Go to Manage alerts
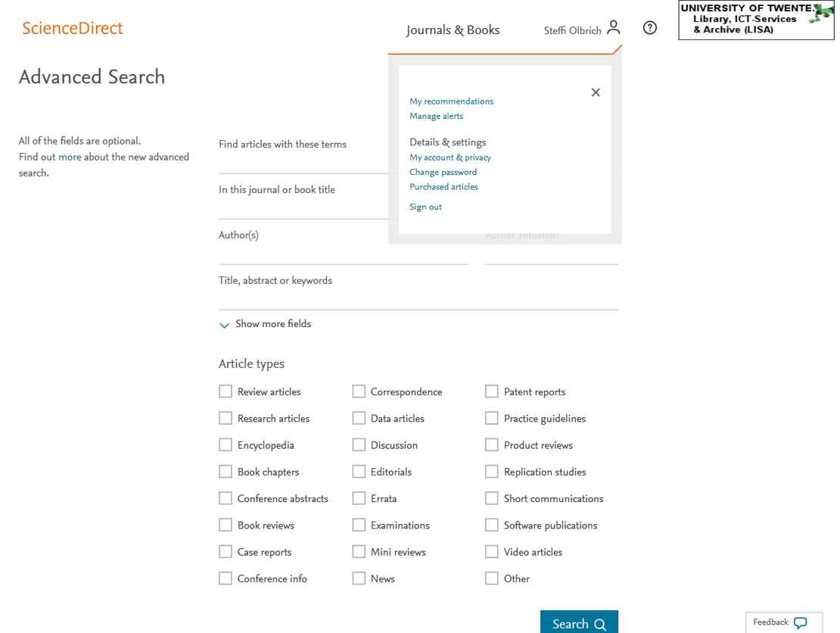This screenshot has height=633, width=840. (x=436, y=116)
